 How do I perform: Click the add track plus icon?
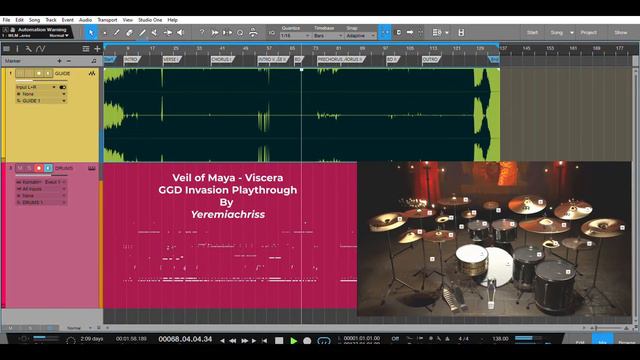click(97, 49)
